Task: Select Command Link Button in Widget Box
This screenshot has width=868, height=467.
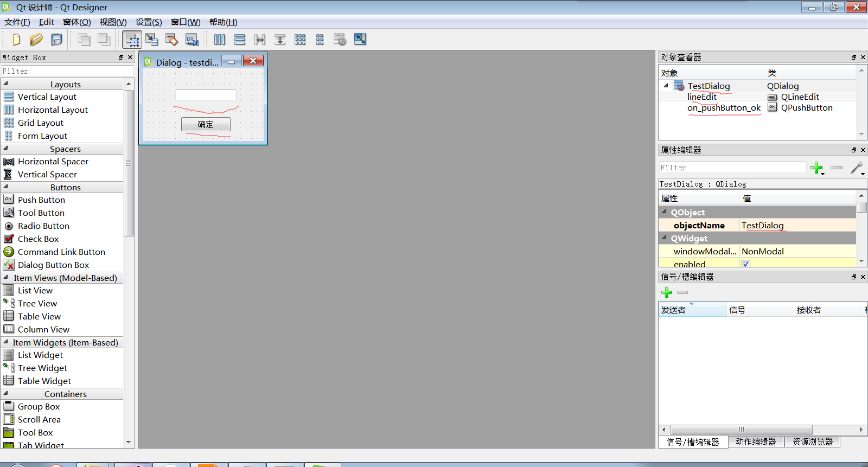Action: [x=62, y=252]
